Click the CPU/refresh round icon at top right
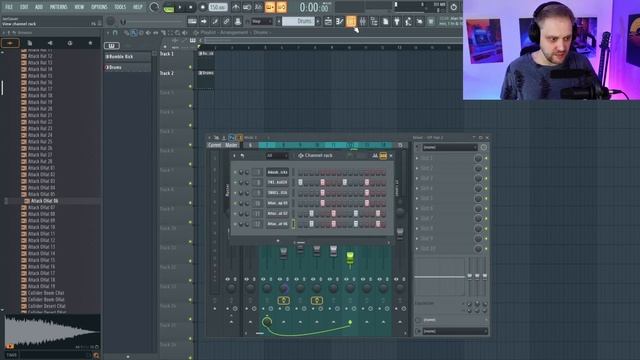This screenshot has height=360, width=640. coord(453,7)
